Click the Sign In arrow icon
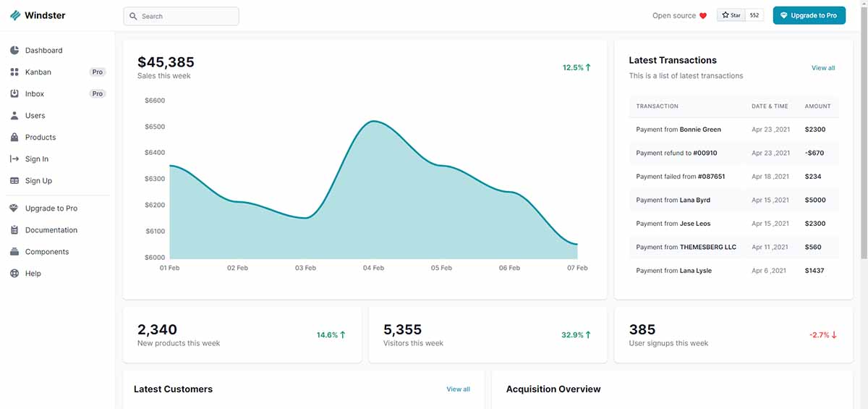Image resolution: width=868 pixels, height=409 pixels. click(x=14, y=159)
